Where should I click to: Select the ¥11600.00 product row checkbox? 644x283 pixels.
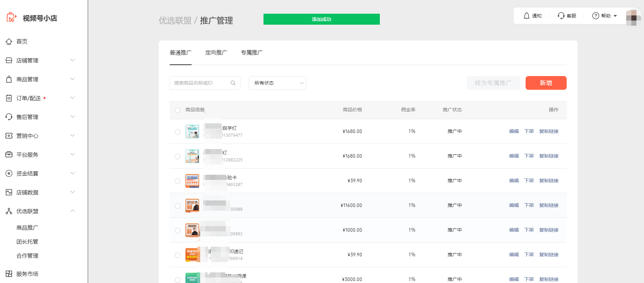pyautogui.click(x=178, y=206)
